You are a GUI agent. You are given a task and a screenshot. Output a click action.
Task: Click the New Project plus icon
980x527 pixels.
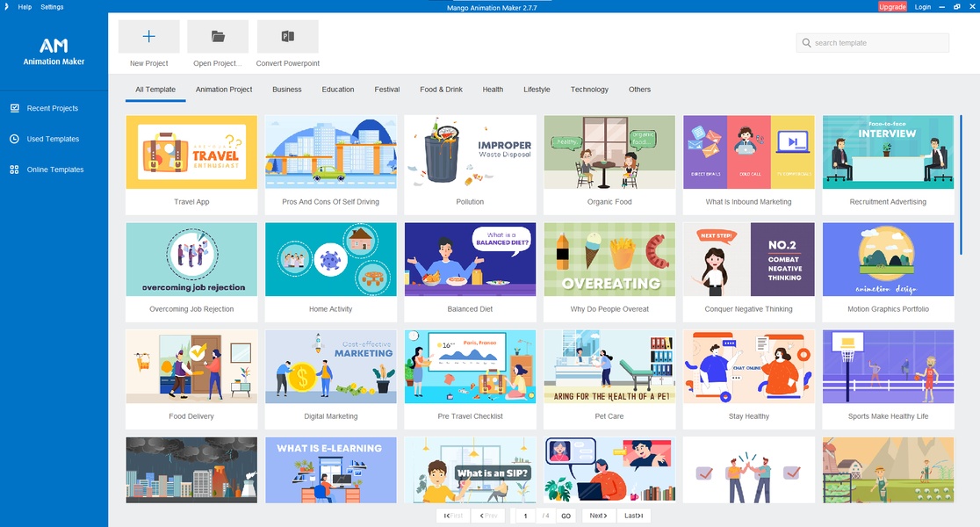148,37
